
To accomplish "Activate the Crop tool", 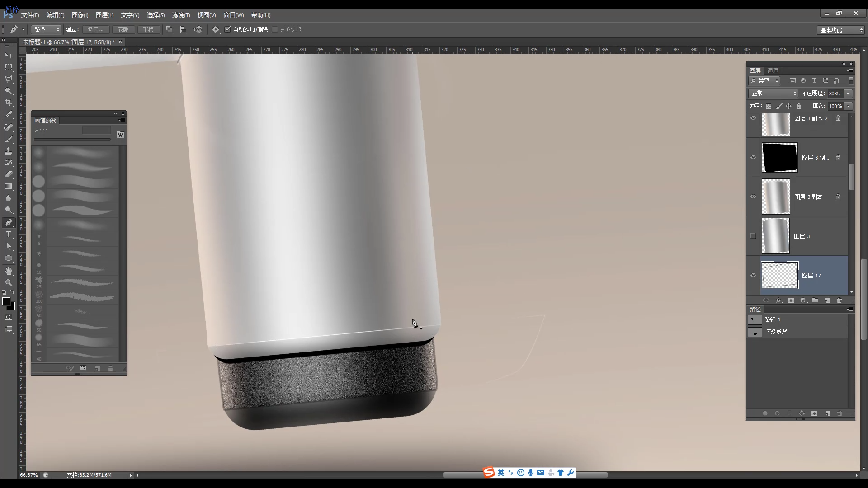I will [9, 103].
